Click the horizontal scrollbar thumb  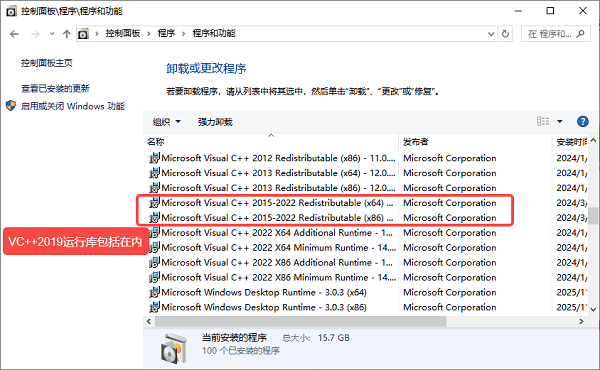tap(300, 321)
